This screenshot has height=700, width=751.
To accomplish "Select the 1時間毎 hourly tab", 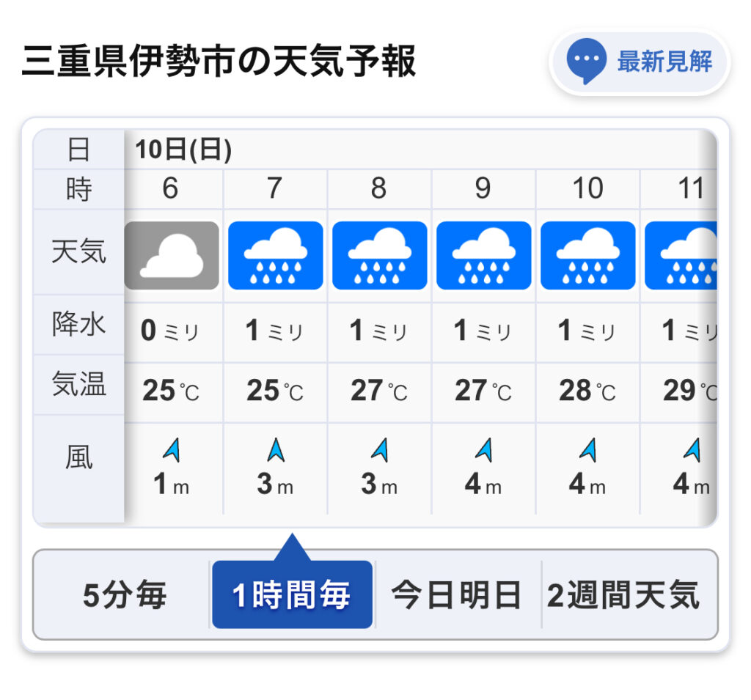I will [x=292, y=594].
